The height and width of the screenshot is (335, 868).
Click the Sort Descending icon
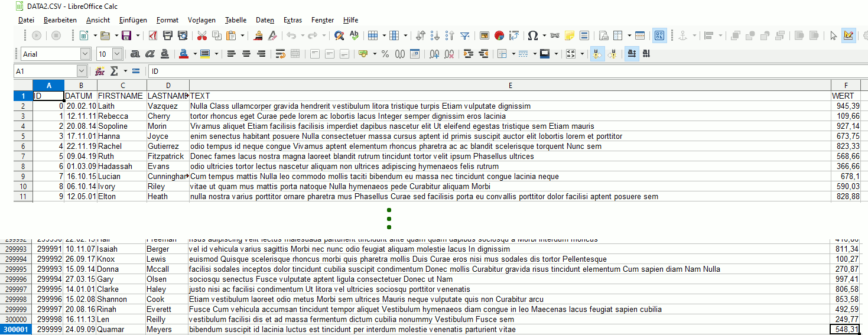tap(450, 35)
